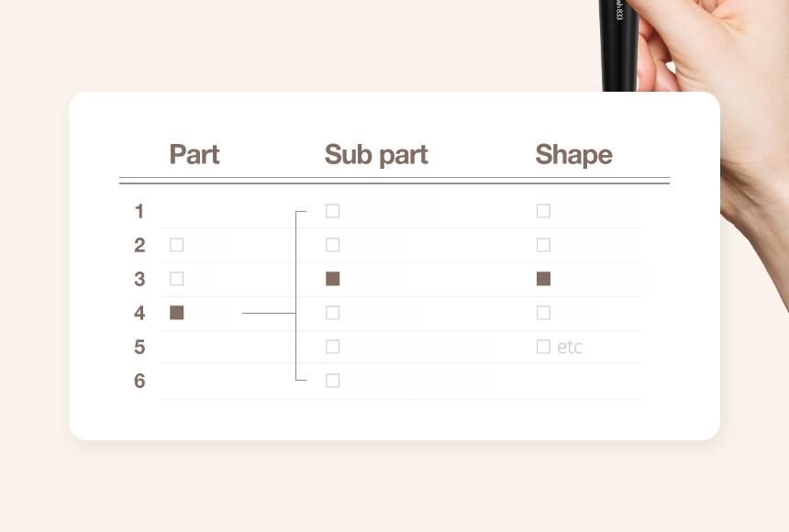This screenshot has height=532, width=789.
Task: Check the Shape checkbox in row 2
Action: click(x=543, y=245)
